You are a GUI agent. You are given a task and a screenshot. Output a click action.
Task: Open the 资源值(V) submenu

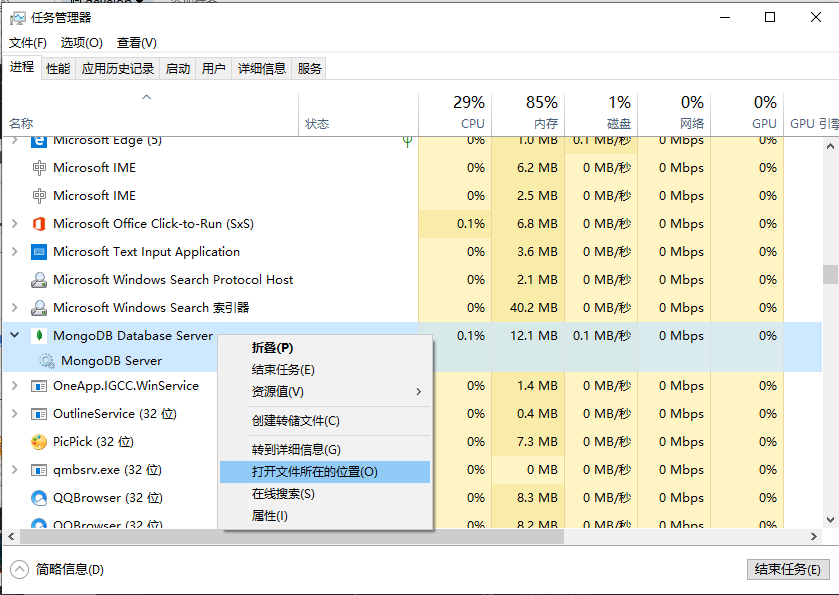click(325, 392)
